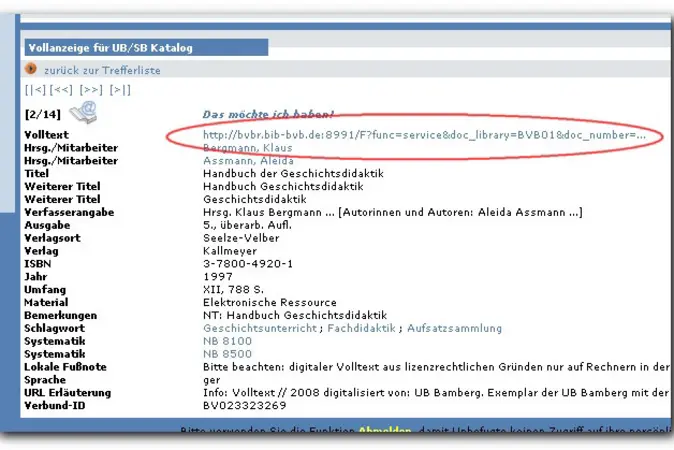
Task: Click the 'Lokale Fußnote' field label
Action: (x=65, y=367)
